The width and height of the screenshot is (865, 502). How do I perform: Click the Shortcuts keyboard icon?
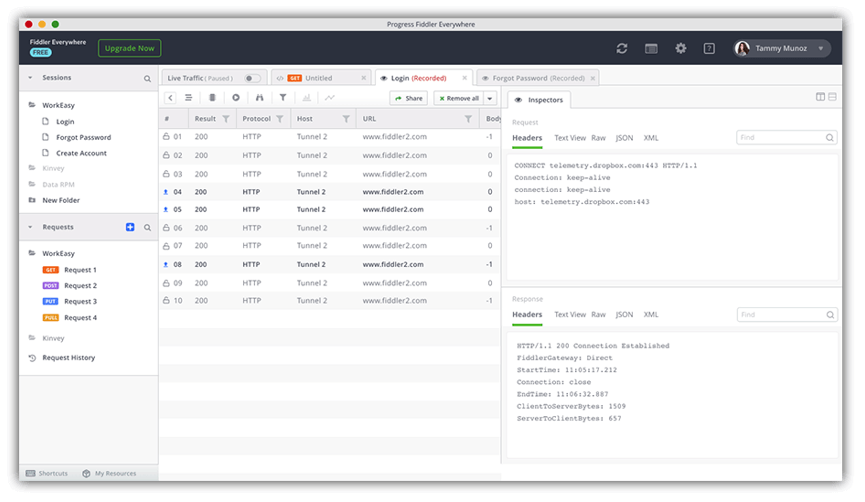coord(30,473)
